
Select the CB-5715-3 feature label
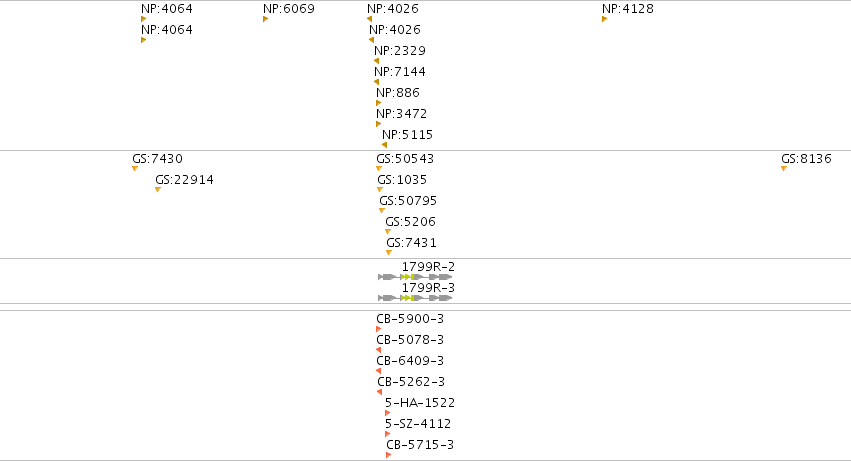tap(420, 444)
